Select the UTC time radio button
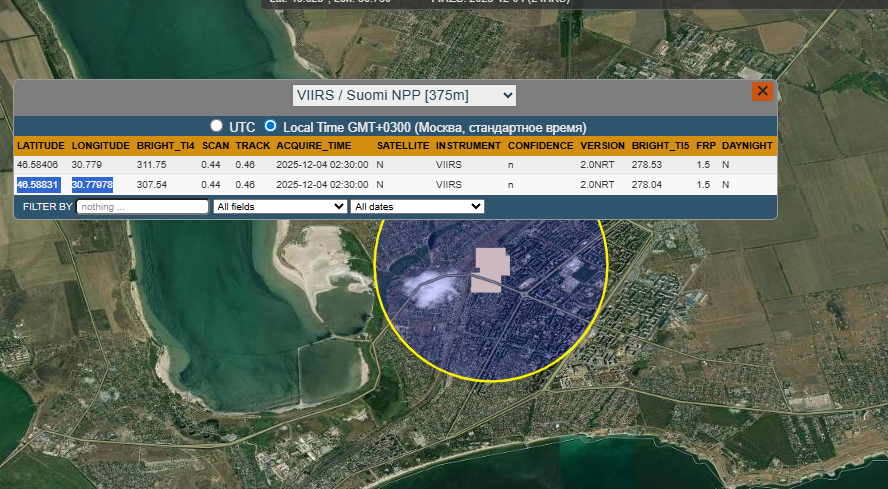Image resolution: width=888 pixels, height=489 pixels. pyautogui.click(x=216, y=127)
